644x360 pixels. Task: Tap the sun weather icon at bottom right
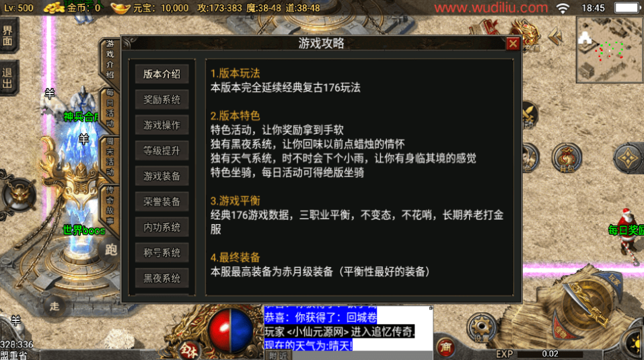point(634,343)
